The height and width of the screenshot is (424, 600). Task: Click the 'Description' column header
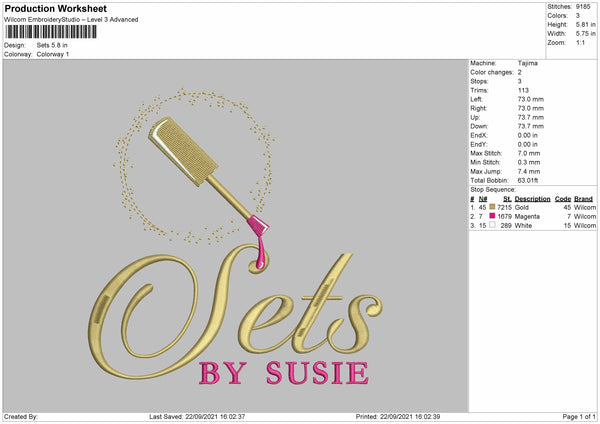[x=532, y=199]
